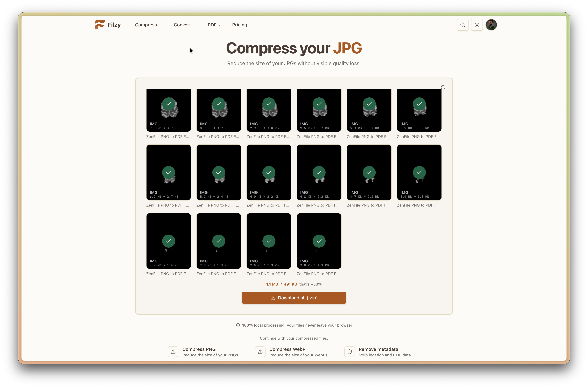The image size is (588, 388).
Task: Click the file name under the 4.8 KB image
Action: 318,205
